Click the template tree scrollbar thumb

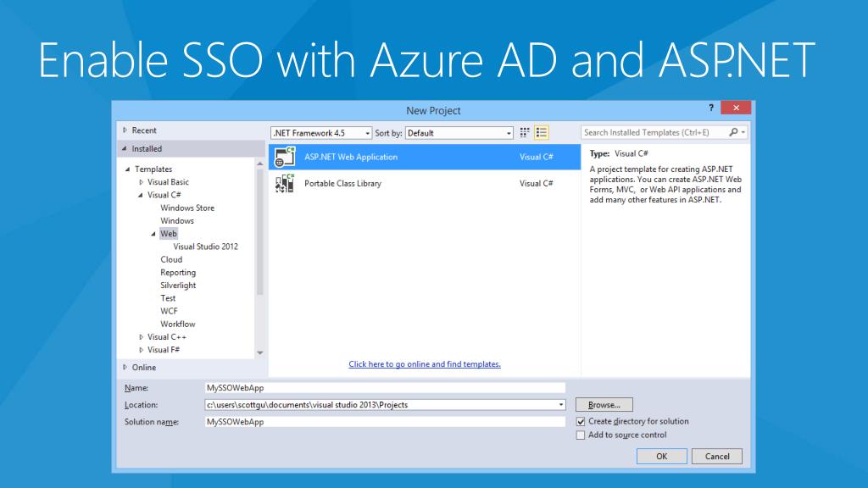coord(259,232)
